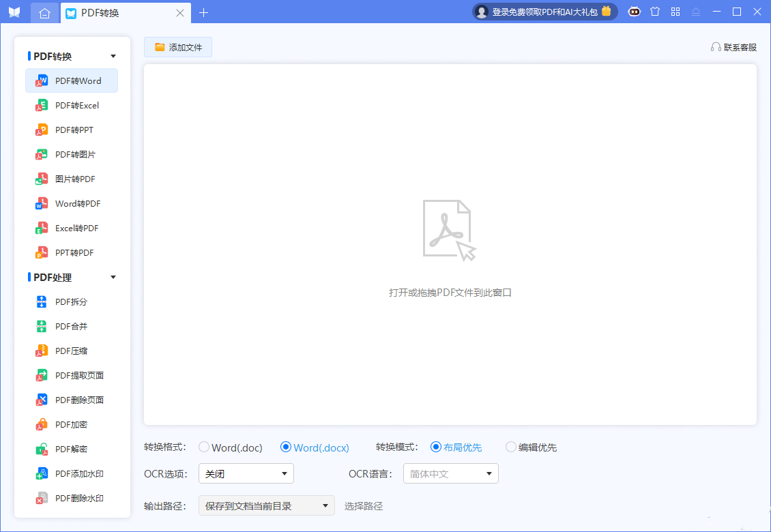This screenshot has height=532, width=771.
Task: Collapse the PDF转换 section
Action: [x=113, y=56]
